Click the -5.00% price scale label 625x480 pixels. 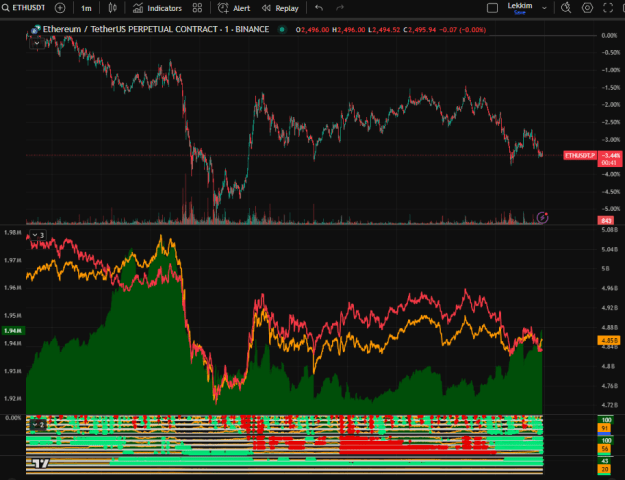610,209
